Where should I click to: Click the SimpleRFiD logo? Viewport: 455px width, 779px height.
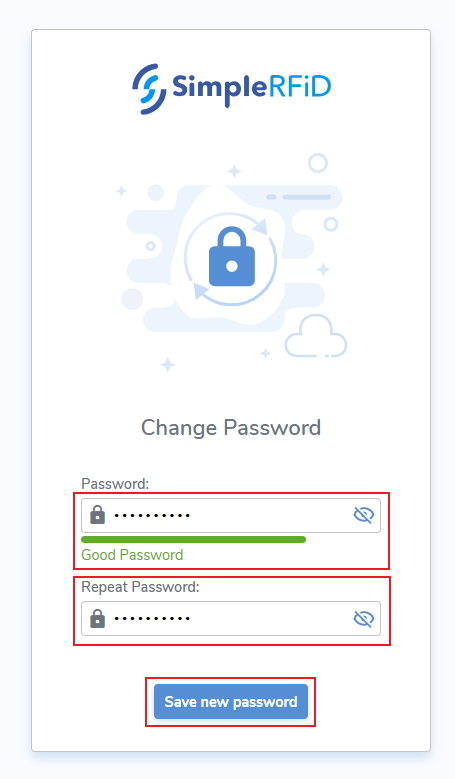pos(231,88)
